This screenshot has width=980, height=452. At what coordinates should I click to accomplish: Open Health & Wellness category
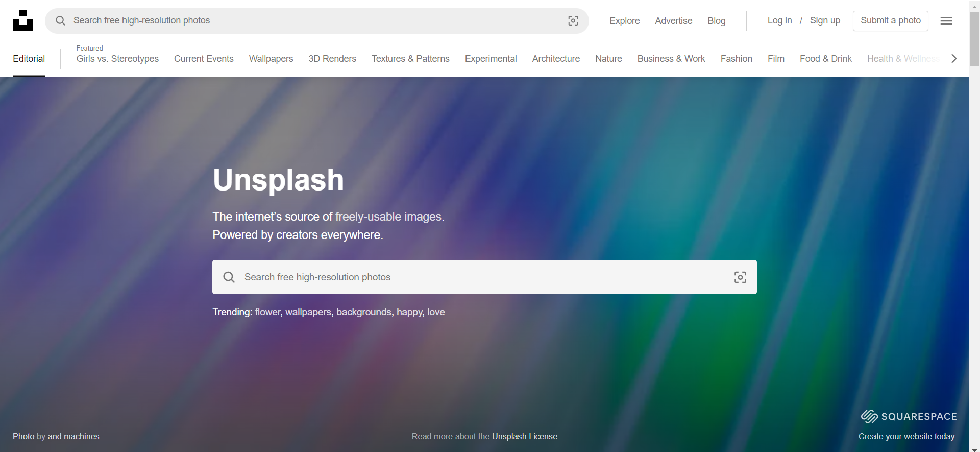coord(903,59)
